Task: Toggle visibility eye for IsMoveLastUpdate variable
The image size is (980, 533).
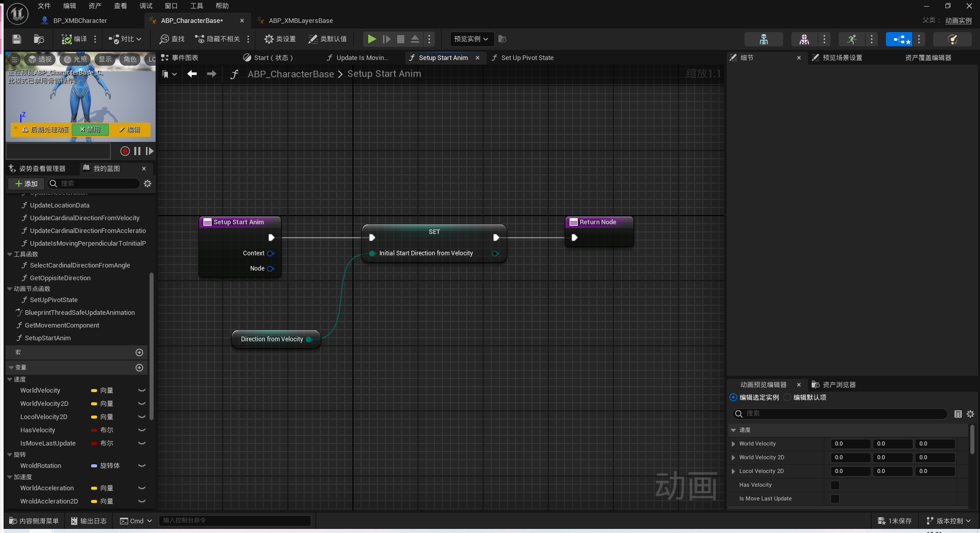Action: [x=142, y=443]
